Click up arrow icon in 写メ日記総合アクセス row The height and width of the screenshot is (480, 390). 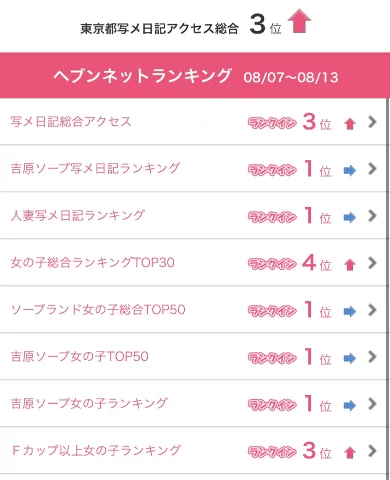click(x=350, y=124)
